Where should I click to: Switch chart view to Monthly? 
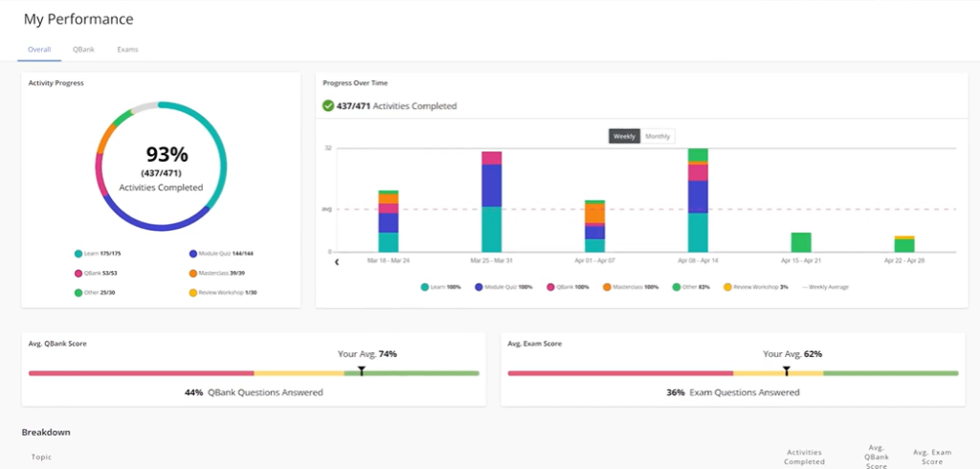tap(657, 137)
